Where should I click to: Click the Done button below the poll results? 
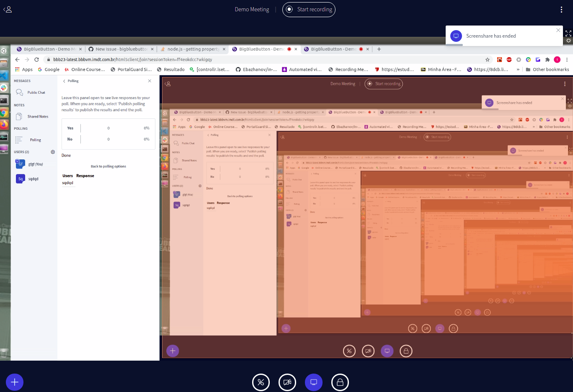66,155
